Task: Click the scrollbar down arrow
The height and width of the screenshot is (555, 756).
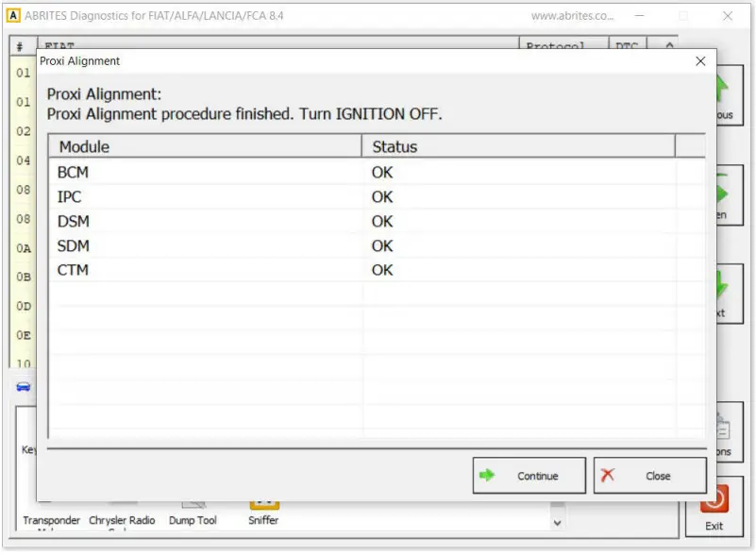Action: [558, 521]
